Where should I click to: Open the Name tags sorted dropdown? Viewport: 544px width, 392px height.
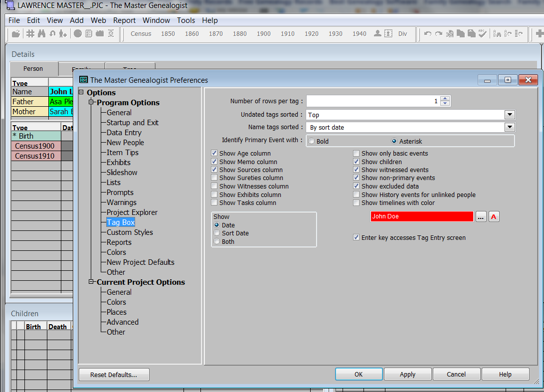pyautogui.click(x=509, y=127)
